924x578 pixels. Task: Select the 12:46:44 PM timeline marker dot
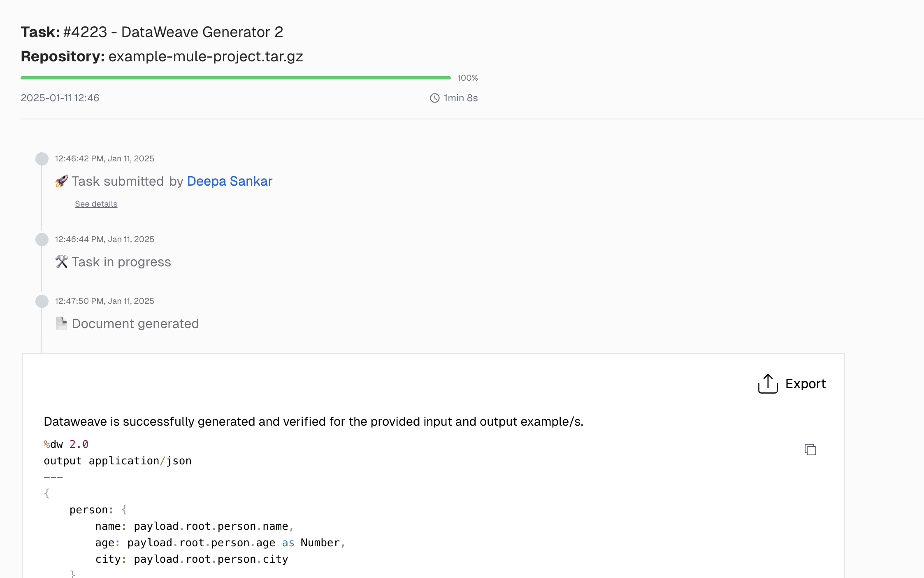tap(42, 240)
